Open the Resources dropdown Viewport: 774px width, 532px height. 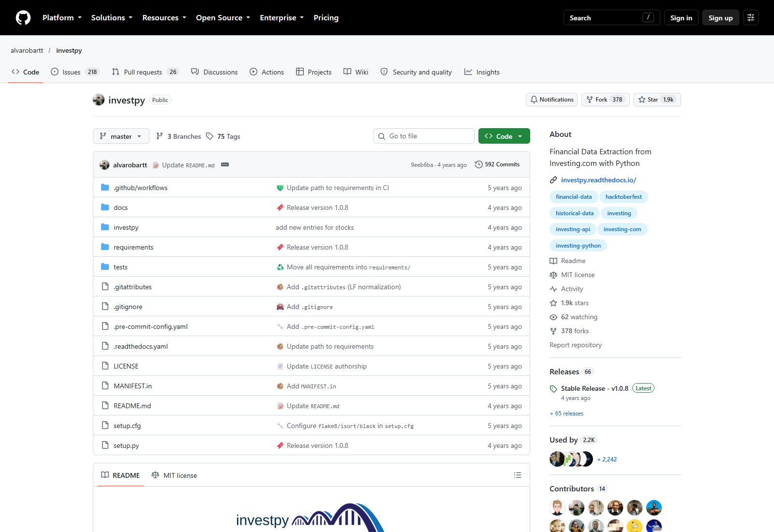click(x=164, y=18)
